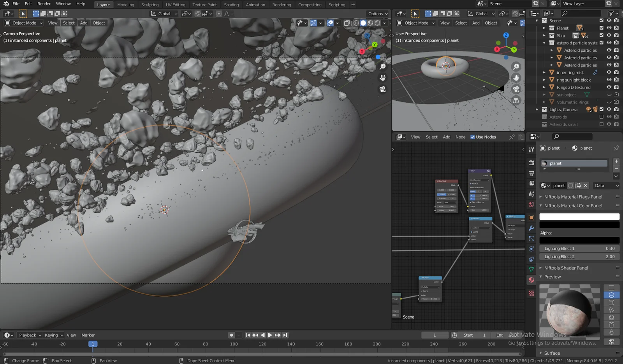The image size is (623, 364).
Task: Select the Particle Properties tab icon
Action: tap(531, 238)
